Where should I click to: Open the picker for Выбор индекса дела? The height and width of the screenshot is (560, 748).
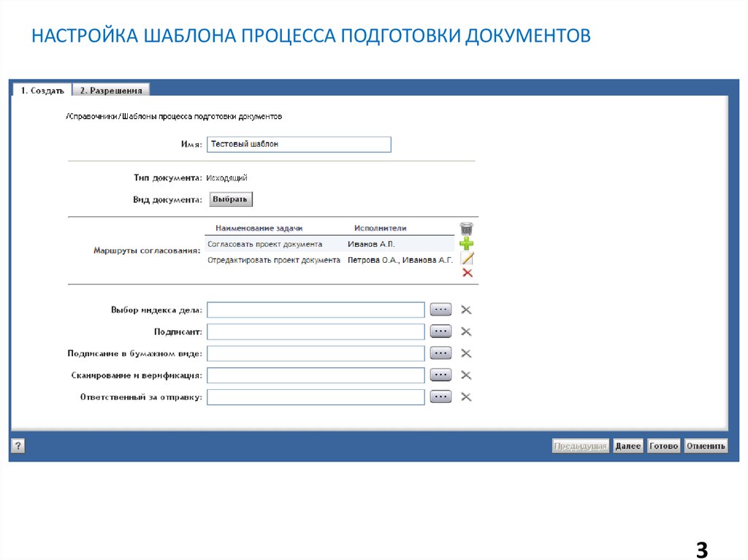tap(440, 309)
